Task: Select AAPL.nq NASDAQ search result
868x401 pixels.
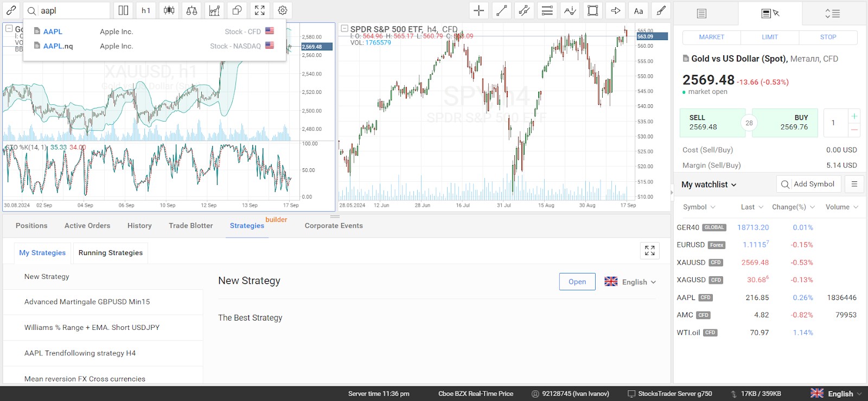Action: [154, 46]
